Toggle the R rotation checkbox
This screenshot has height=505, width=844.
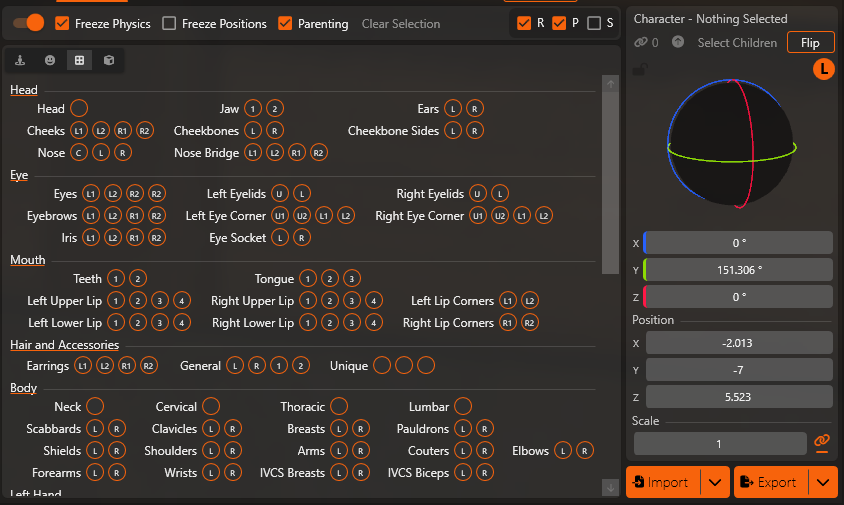click(524, 23)
